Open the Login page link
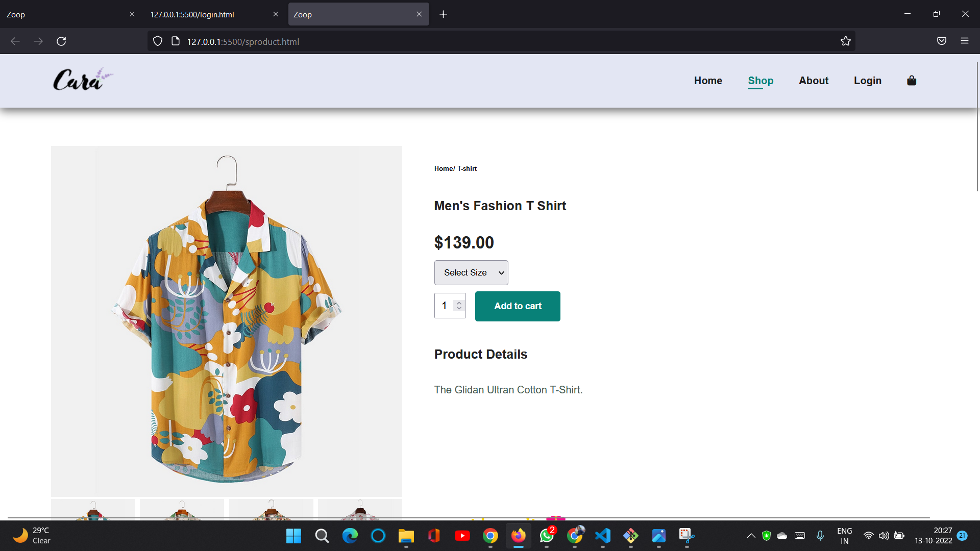 point(867,81)
